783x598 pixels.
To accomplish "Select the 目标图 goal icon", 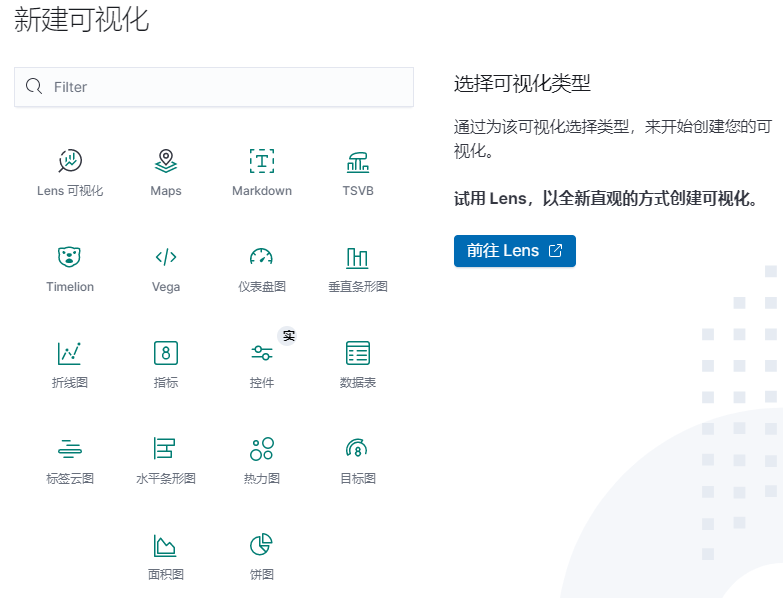I will (x=357, y=448).
